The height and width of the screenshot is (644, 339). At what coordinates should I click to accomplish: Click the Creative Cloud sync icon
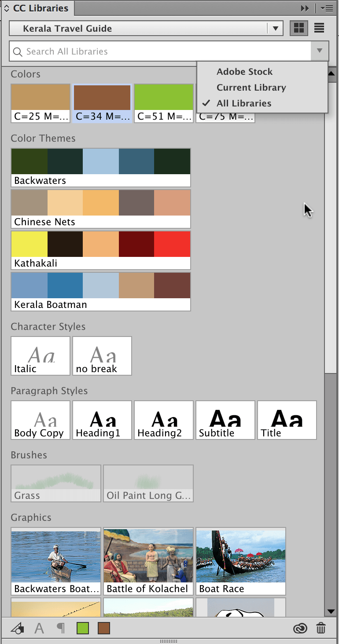tap(300, 628)
